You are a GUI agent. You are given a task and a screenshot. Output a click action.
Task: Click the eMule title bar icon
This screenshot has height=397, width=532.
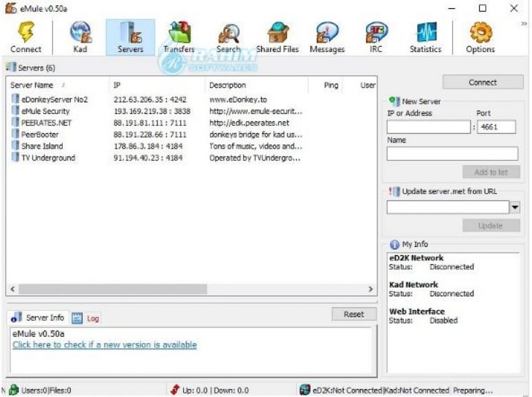point(11,8)
